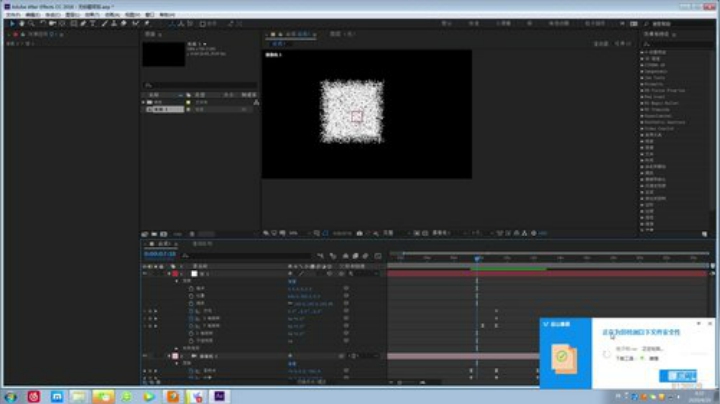This screenshot has height=404, width=720.
Task: Select the Pen tool
Action: pos(83,23)
